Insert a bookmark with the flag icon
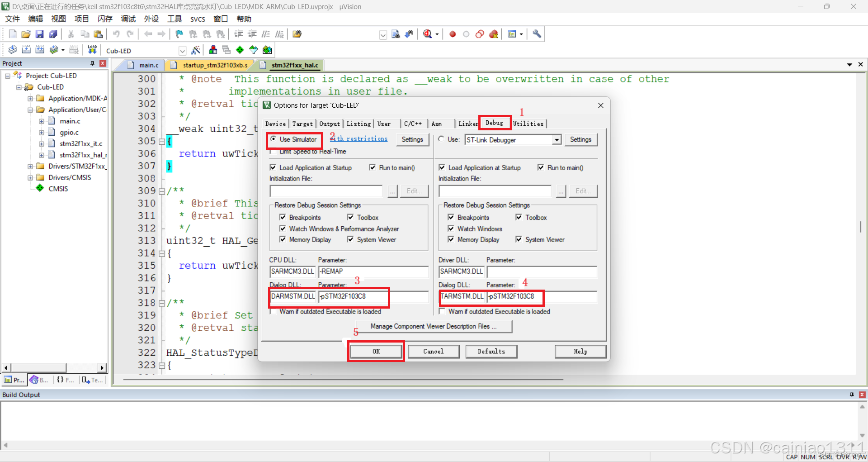868x462 pixels. point(179,34)
